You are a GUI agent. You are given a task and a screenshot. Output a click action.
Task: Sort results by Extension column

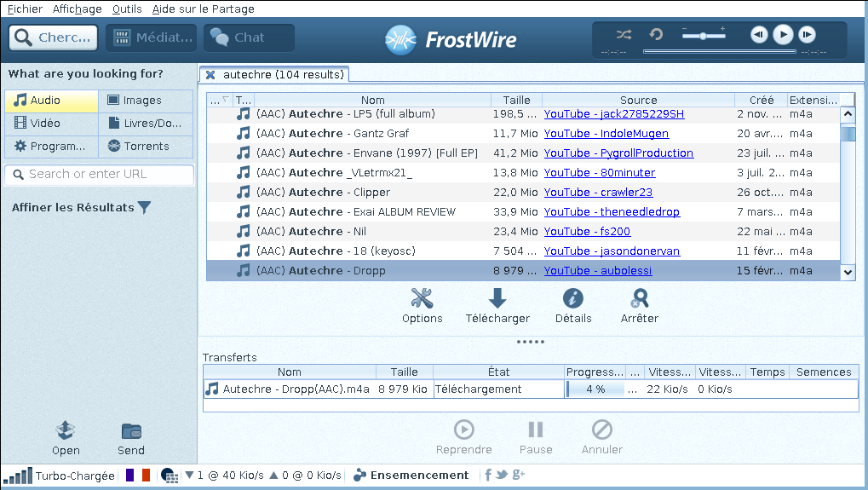(813, 101)
